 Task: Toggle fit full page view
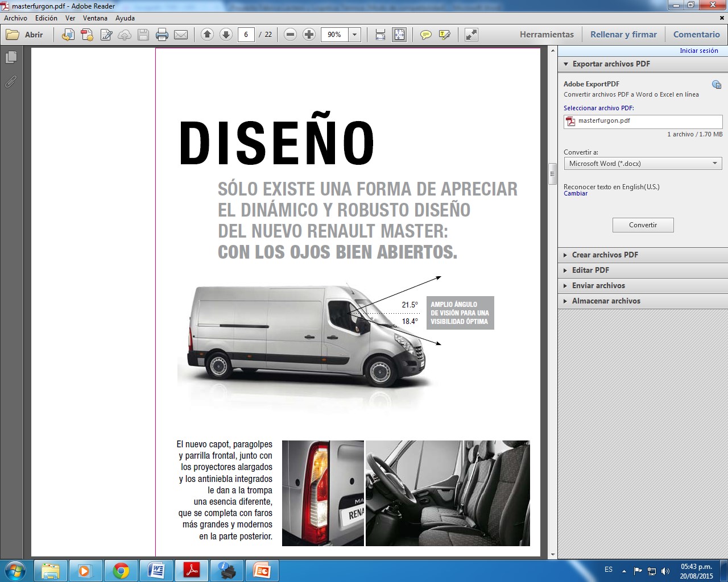[x=399, y=35]
